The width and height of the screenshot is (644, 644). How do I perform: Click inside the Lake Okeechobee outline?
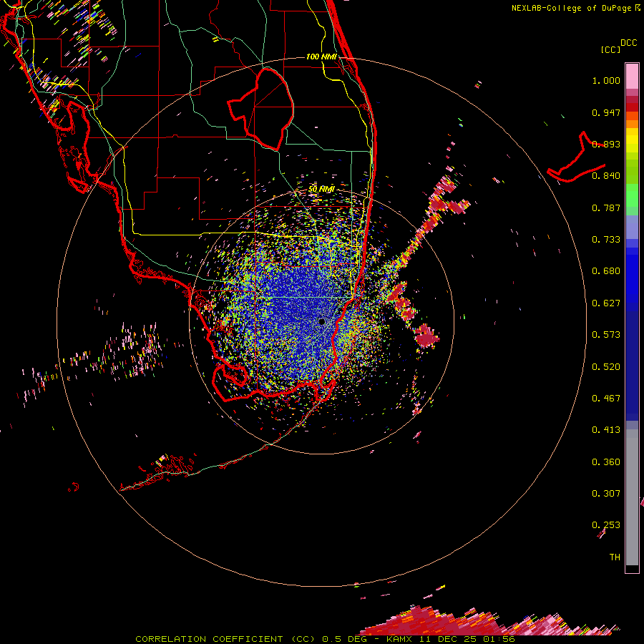265,109
